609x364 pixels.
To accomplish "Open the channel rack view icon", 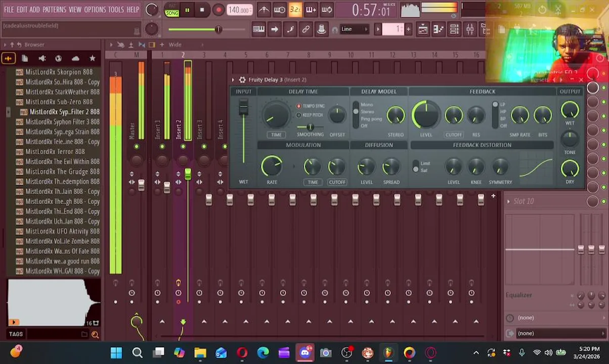I will pos(454,29).
